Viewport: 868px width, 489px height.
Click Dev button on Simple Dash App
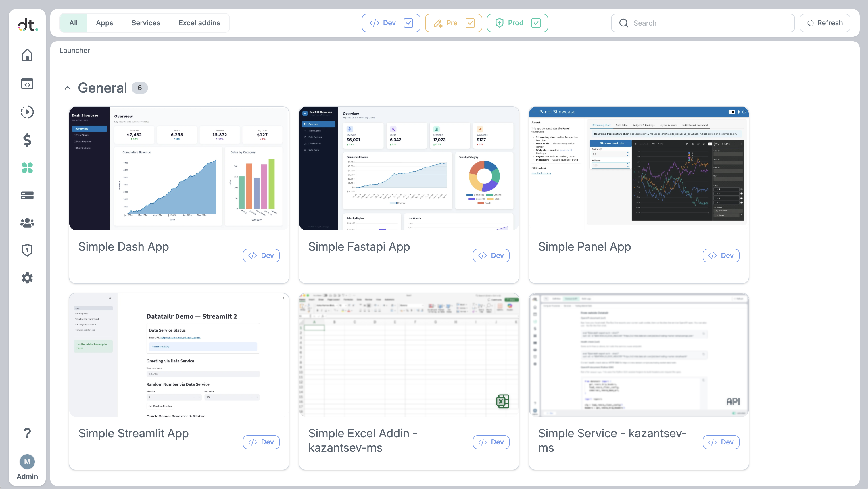click(261, 256)
